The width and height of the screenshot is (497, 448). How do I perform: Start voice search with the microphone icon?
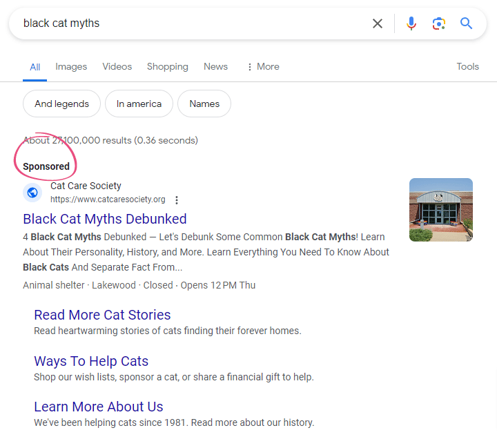pyautogui.click(x=411, y=23)
